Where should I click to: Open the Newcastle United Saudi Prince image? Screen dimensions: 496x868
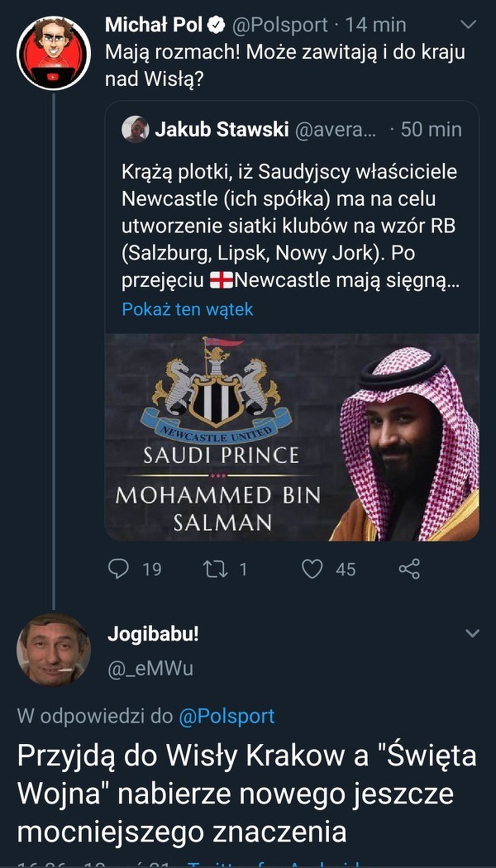tap(292, 436)
